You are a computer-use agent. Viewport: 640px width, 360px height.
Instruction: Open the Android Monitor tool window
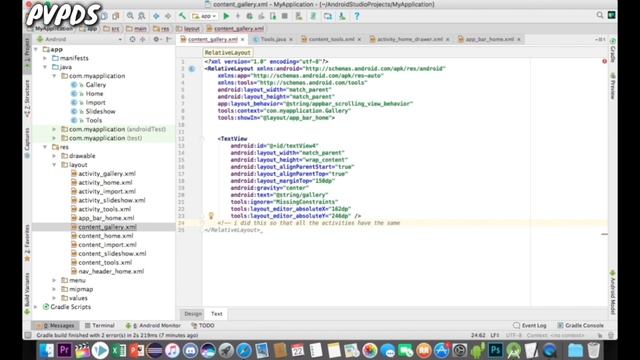pos(153,326)
